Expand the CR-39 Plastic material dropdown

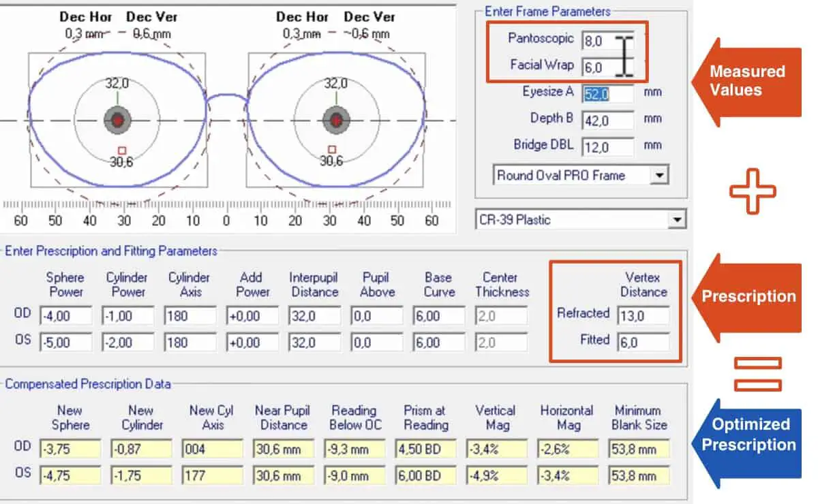676,219
